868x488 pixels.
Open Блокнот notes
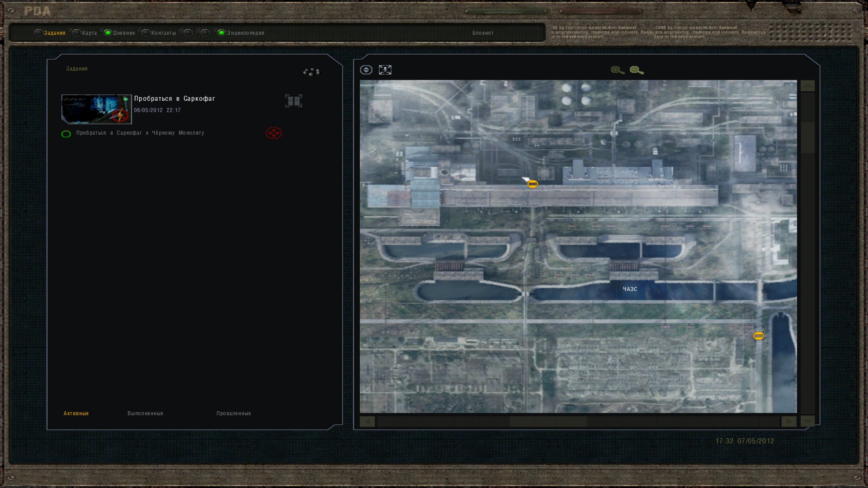[x=483, y=33]
